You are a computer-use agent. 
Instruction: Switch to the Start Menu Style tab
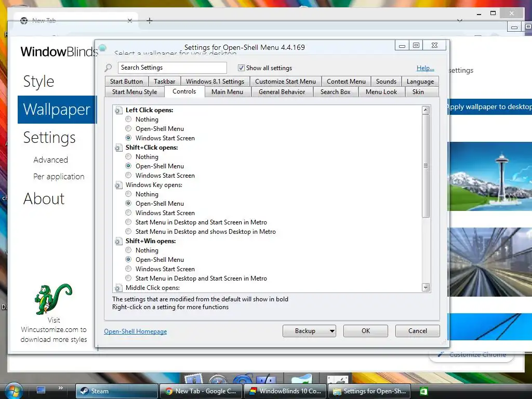(135, 92)
